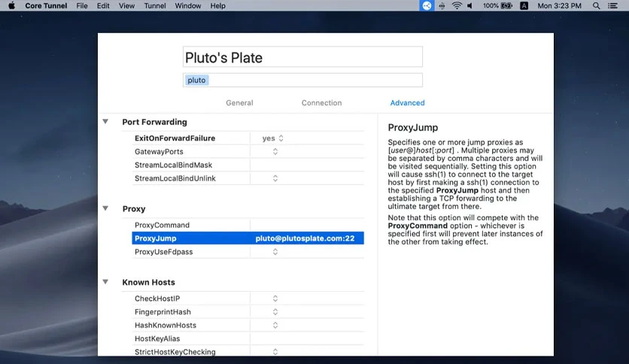
Task: Collapse the Known Hosts section triangle
Action: click(105, 282)
